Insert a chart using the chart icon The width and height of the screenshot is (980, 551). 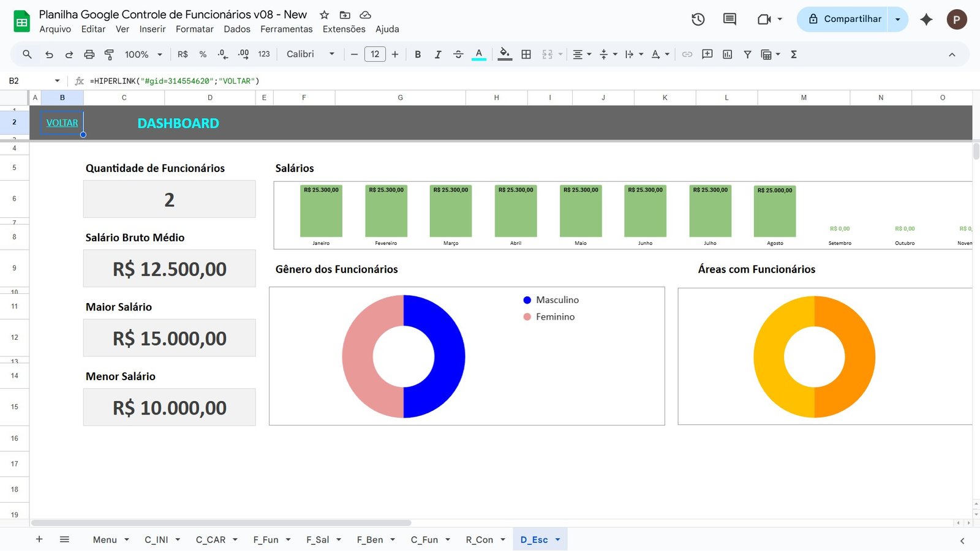coord(727,54)
